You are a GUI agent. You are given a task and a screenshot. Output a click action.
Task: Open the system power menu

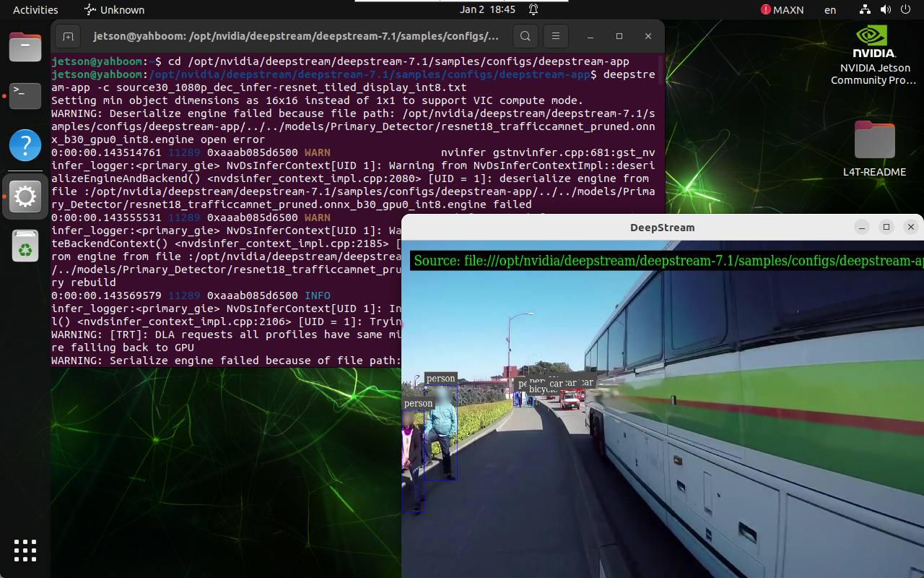[905, 10]
